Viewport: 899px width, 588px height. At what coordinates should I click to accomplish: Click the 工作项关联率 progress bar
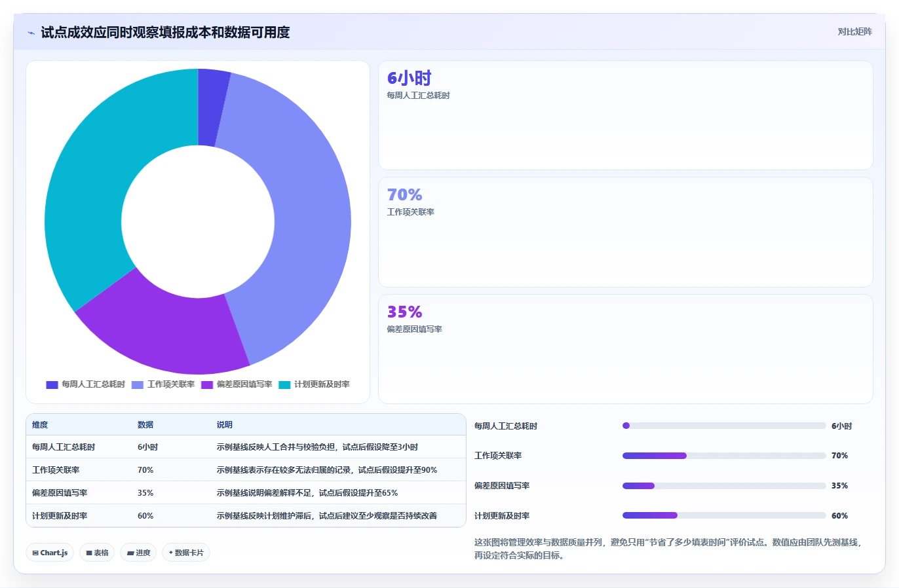click(724, 456)
